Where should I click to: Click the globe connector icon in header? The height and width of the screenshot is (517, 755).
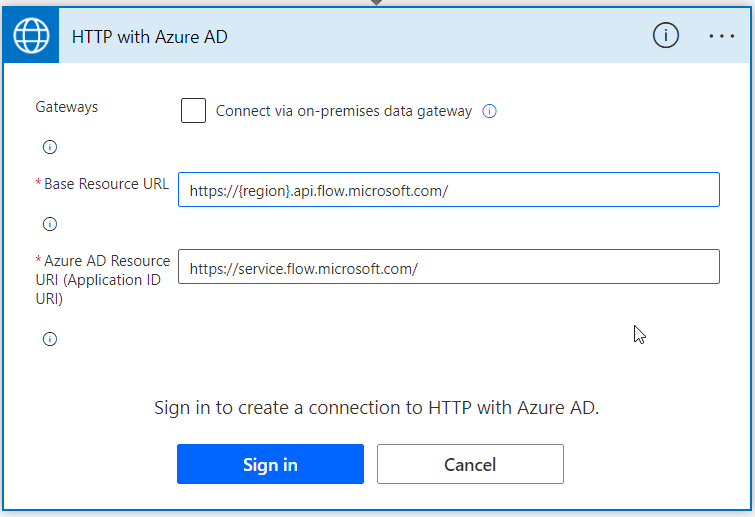click(x=31, y=37)
